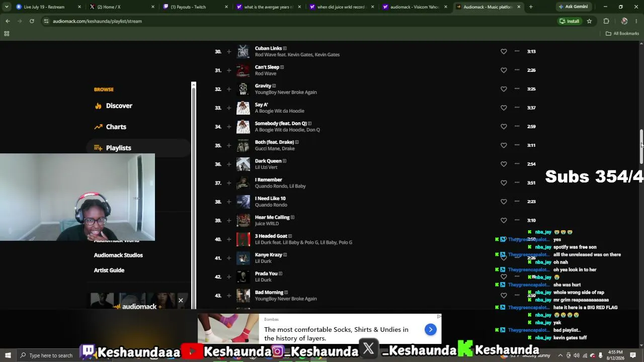Click plus icon for Somebody (feat. Don Q)
644x362 pixels.
click(229, 127)
